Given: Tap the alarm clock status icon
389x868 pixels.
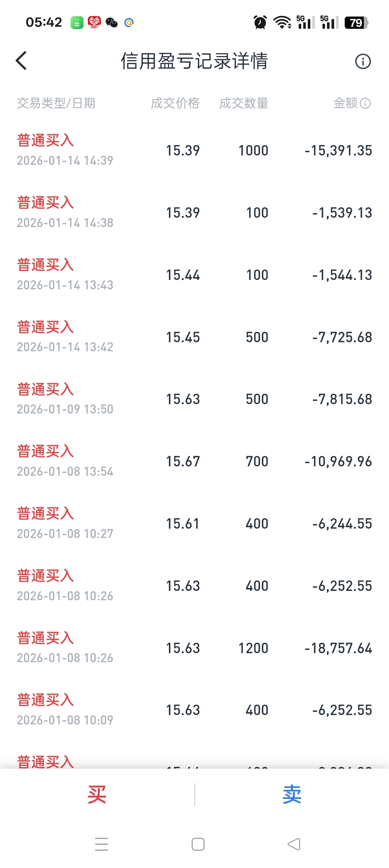Looking at the screenshot, I should [x=260, y=22].
